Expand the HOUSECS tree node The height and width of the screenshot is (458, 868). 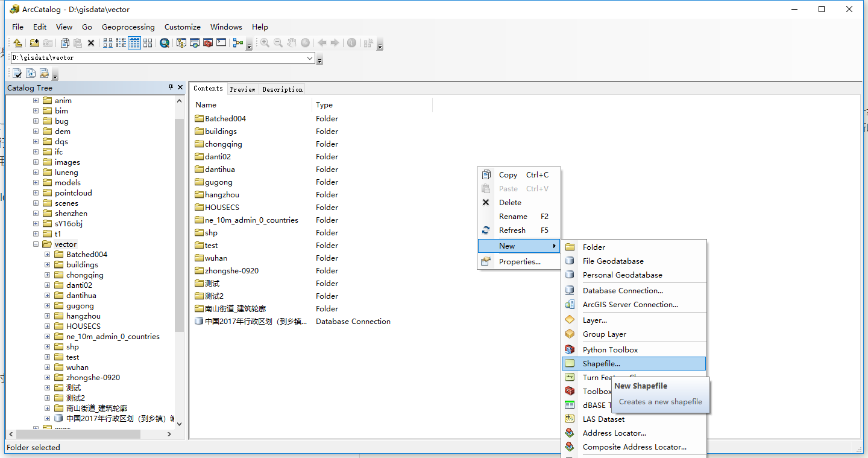tap(47, 326)
